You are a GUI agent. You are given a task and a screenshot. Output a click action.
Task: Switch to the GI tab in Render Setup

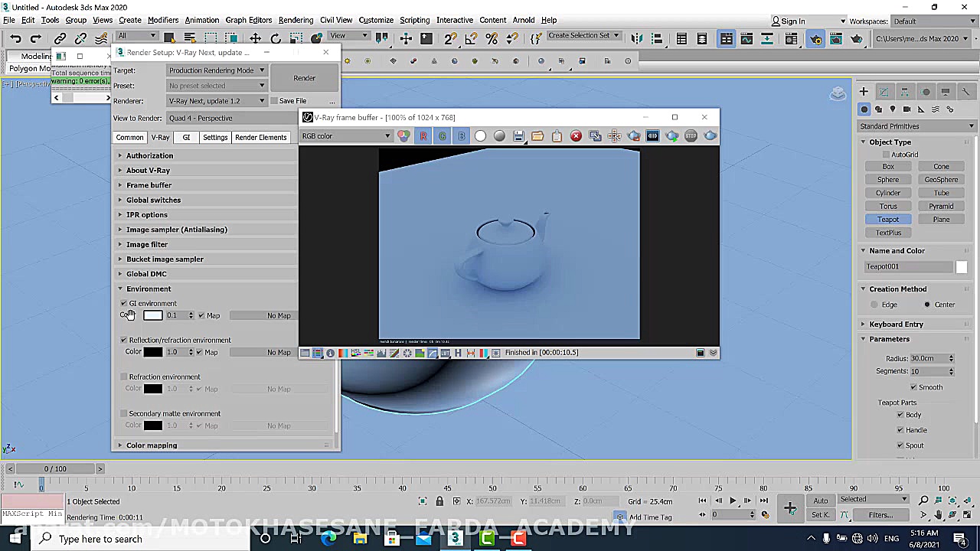pyautogui.click(x=186, y=138)
